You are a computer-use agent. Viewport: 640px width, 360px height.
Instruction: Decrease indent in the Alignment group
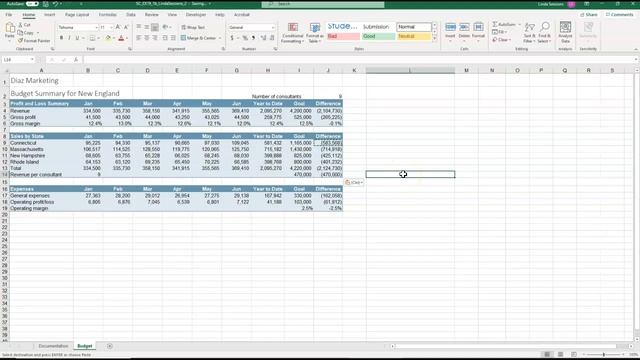tap(165, 38)
